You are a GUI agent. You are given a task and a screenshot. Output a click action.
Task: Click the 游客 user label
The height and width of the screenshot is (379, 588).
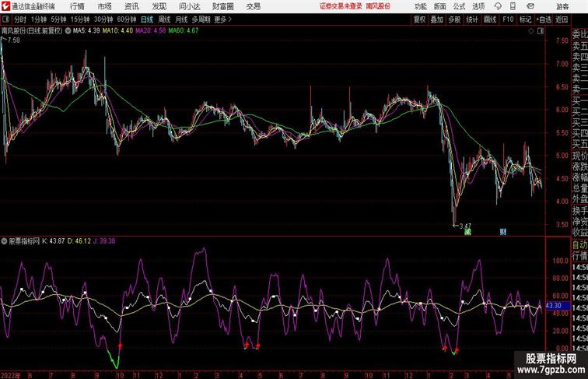562,6
